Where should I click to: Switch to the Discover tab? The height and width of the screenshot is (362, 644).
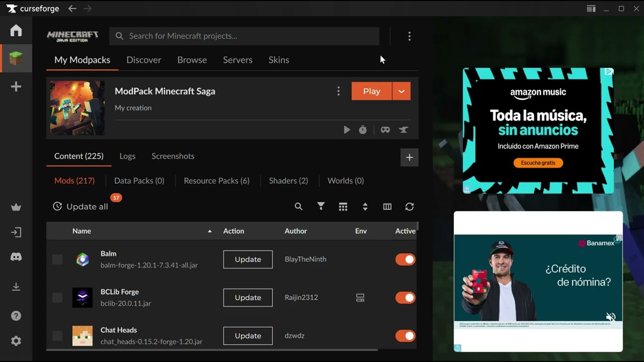(x=144, y=60)
